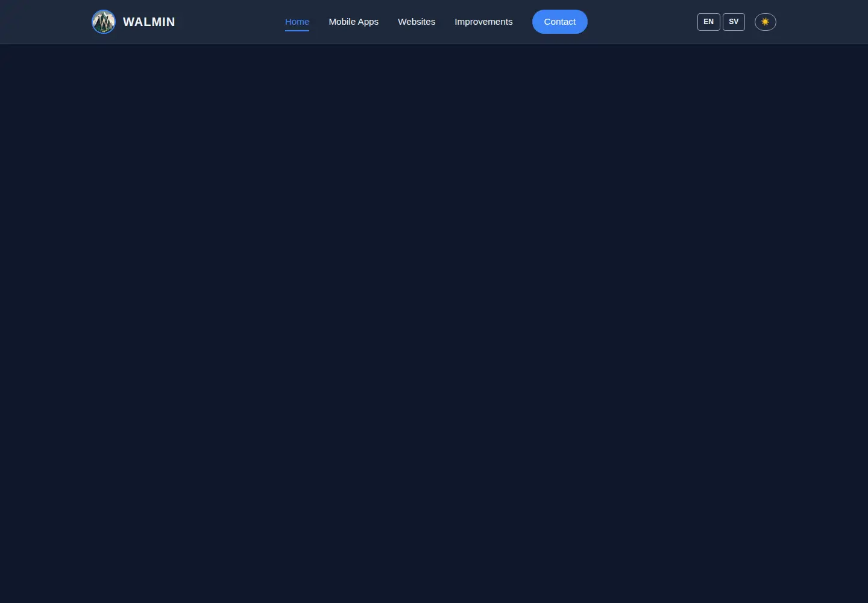Open the Home nav link

[297, 22]
